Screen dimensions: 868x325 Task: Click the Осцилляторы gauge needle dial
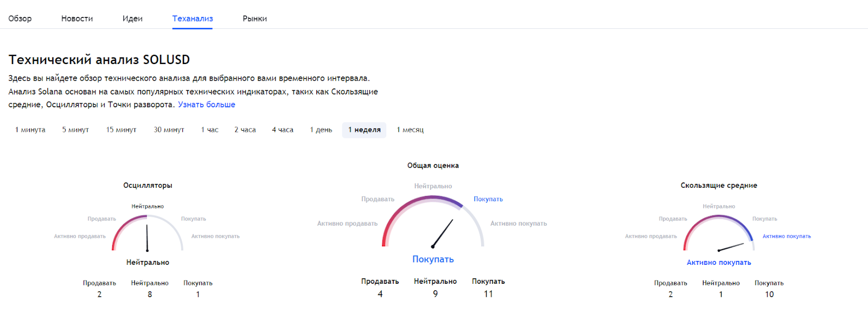coord(148,233)
